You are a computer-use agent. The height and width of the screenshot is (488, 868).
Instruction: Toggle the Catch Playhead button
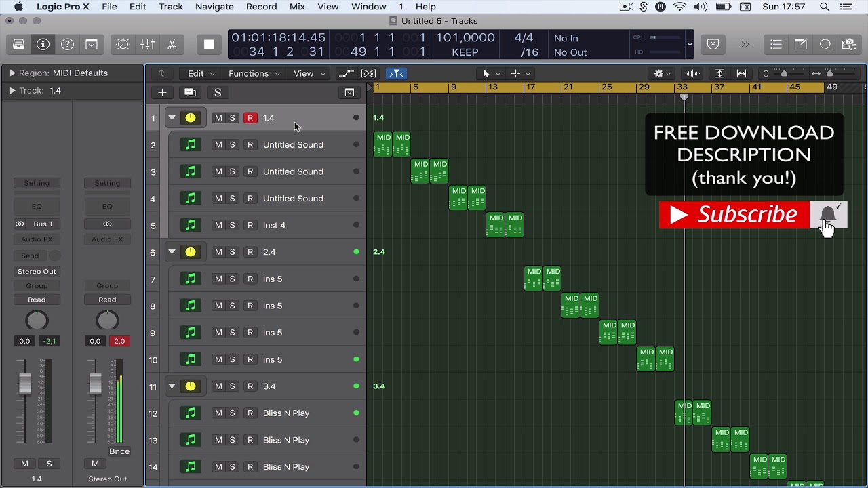click(x=395, y=73)
